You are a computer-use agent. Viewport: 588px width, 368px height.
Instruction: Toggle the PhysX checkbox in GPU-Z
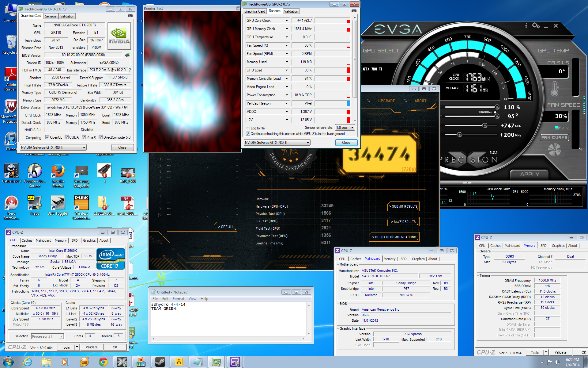point(84,137)
